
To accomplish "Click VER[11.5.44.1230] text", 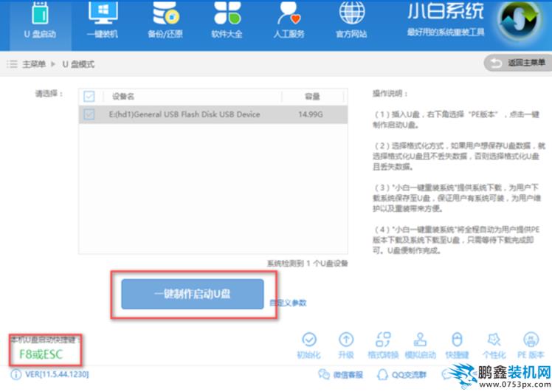I will pos(57,374).
